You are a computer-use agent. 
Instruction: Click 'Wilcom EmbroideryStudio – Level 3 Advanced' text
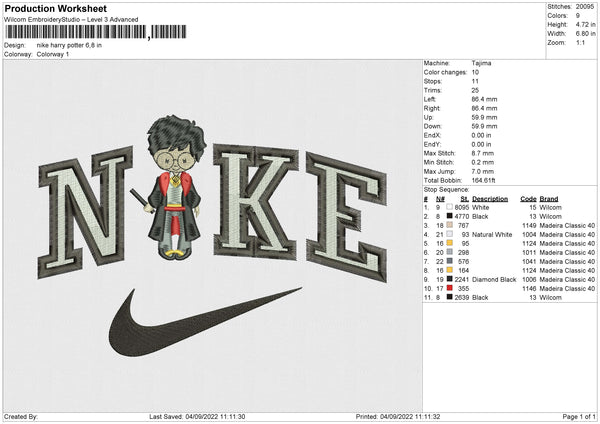71,20
